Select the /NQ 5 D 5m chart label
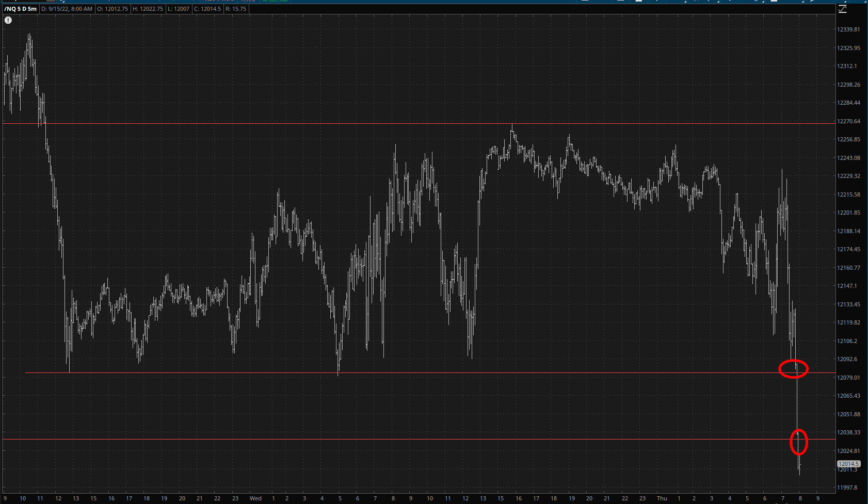 pyautogui.click(x=21, y=9)
